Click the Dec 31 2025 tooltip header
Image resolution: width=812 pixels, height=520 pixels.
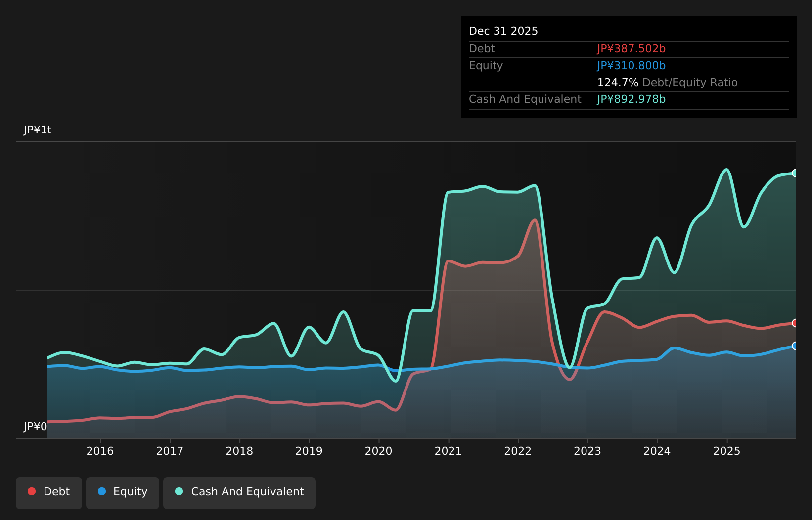[503, 31]
